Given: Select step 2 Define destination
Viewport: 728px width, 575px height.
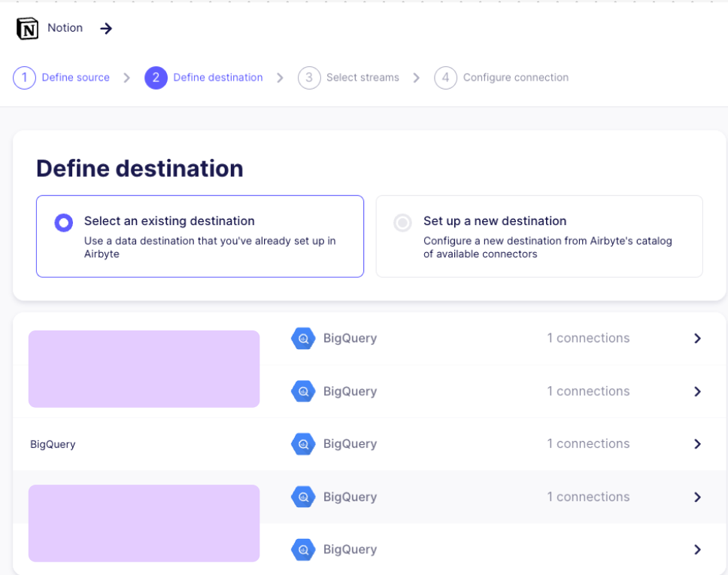Looking at the screenshot, I should tap(203, 78).
